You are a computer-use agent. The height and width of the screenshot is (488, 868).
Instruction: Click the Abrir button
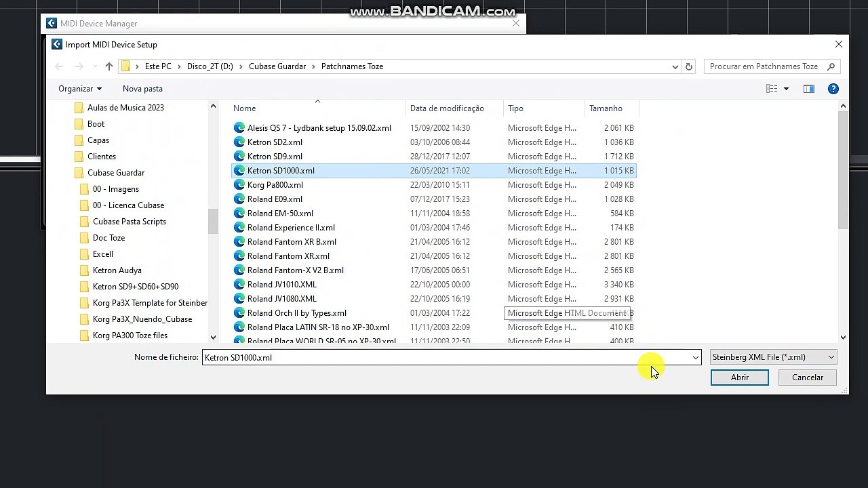click(x=740, y=378)
